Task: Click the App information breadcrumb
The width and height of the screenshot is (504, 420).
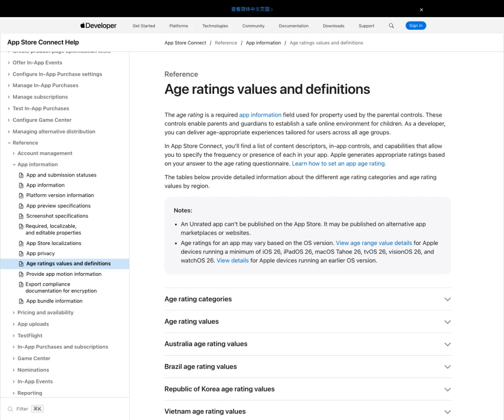Action: point(263,43)
